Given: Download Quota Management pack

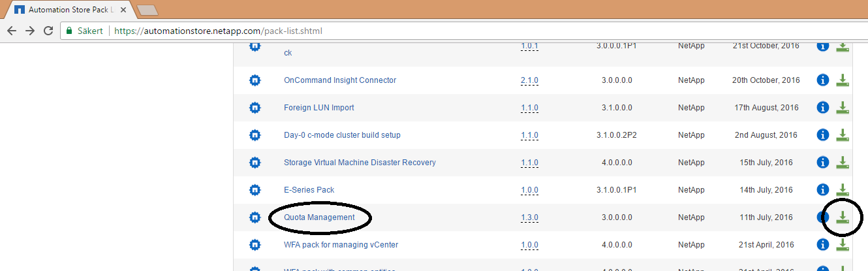Looking at the screenshot, I should coord(843,217).
